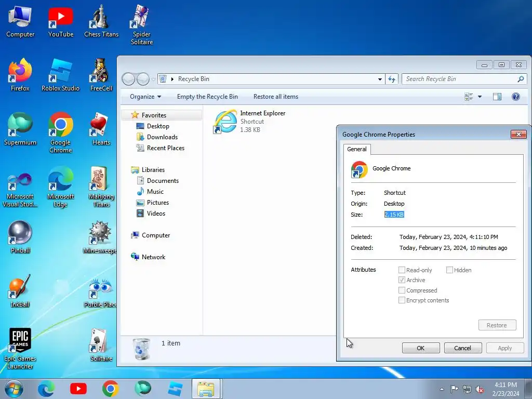Select the Google Chrome desktop shortcut
Viewport: 532px width, 399px height.
pos(60,133)
